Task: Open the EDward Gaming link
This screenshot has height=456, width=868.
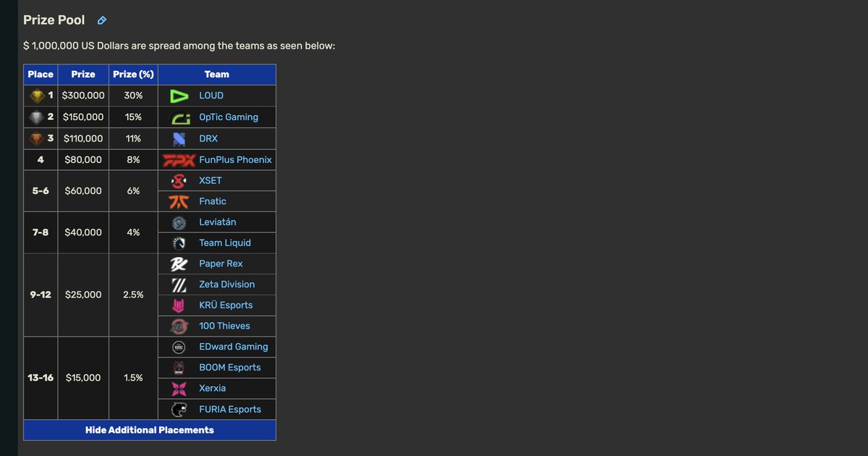Action: pyautogui.click(x=234, y=347)
